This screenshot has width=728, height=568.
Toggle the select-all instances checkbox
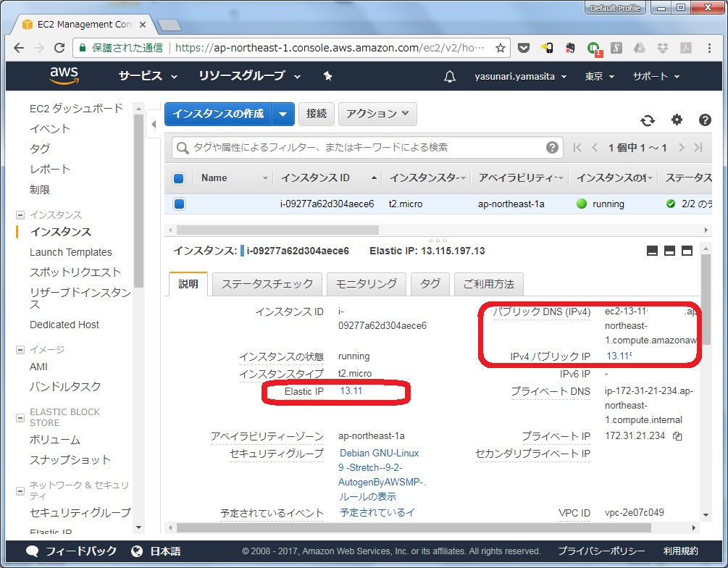tap(179, 178)
